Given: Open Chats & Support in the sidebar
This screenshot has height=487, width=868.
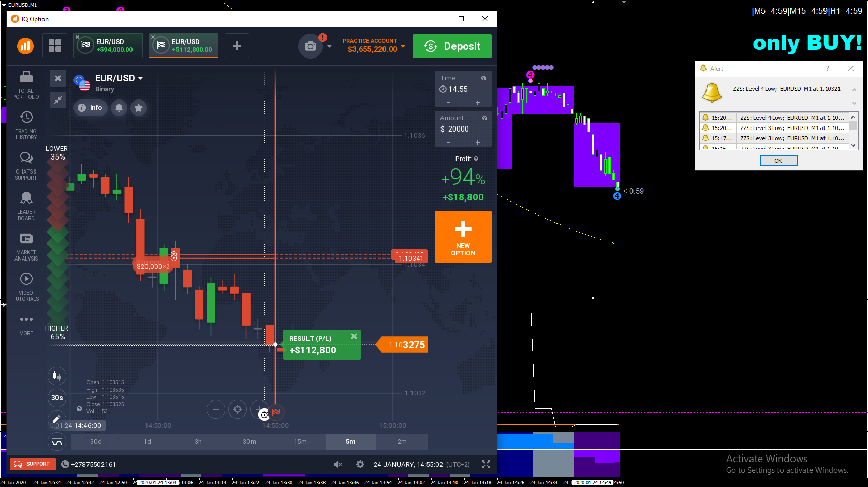Looking at the screenshot, I should point(26,166).
